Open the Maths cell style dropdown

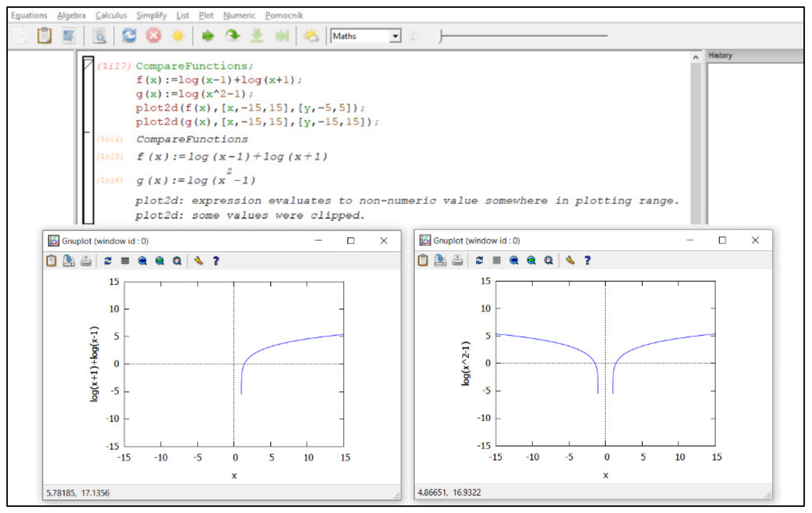click(395, 36)
